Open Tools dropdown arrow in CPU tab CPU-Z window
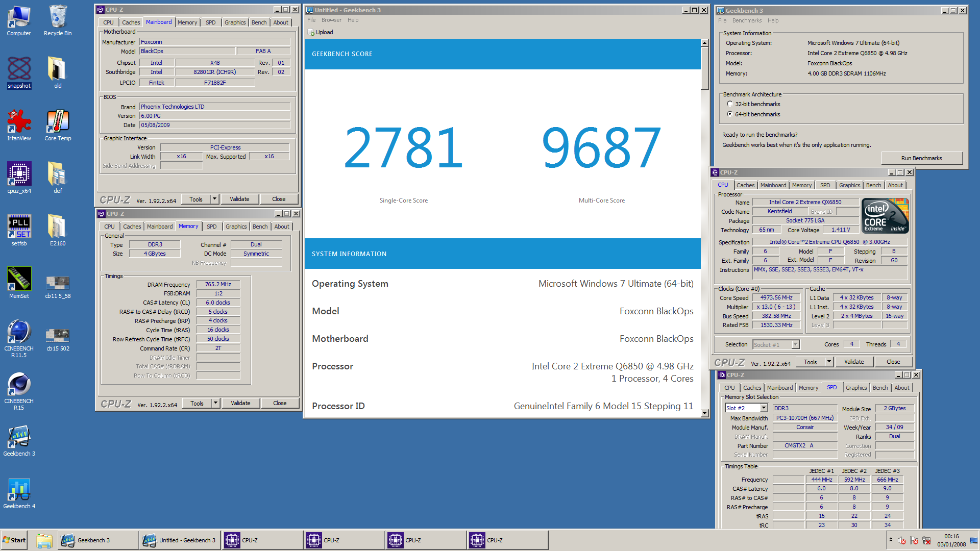The height and width of the screenshot is (551, 980). (x=829, y=362)
